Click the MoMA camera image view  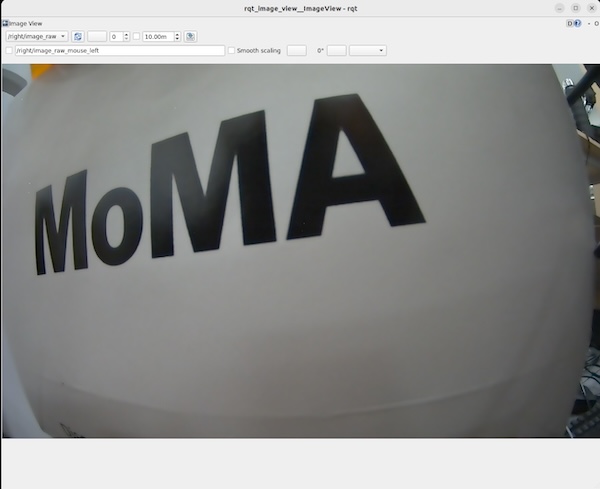tap(301, 251)
